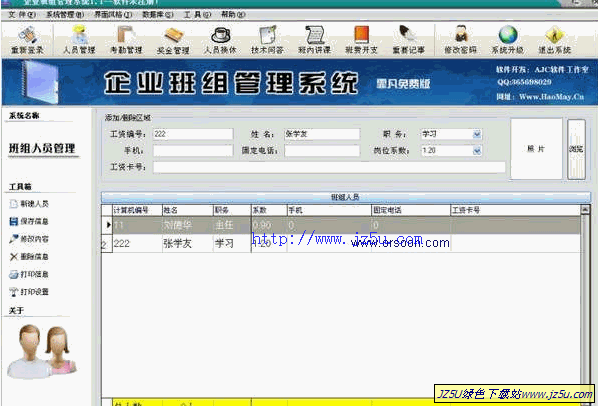The width and height of the screenshot is (598, 406).
Task: Select the 张学友 name cell in the table
Action: point(188,243)
